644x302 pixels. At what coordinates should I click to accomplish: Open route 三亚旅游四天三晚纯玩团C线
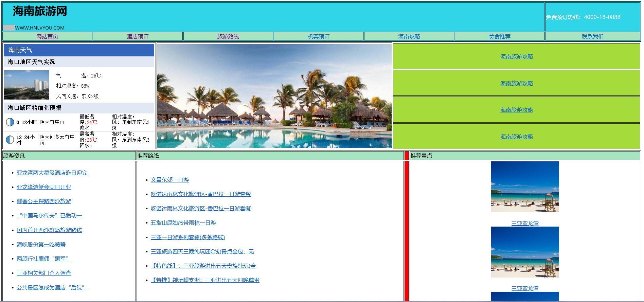click(202, 251)
